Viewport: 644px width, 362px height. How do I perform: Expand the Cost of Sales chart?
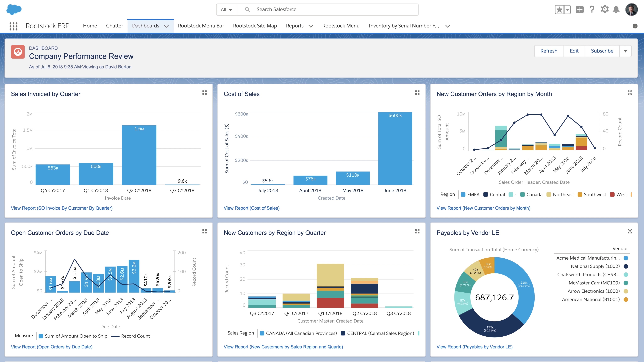click(417, 93)
